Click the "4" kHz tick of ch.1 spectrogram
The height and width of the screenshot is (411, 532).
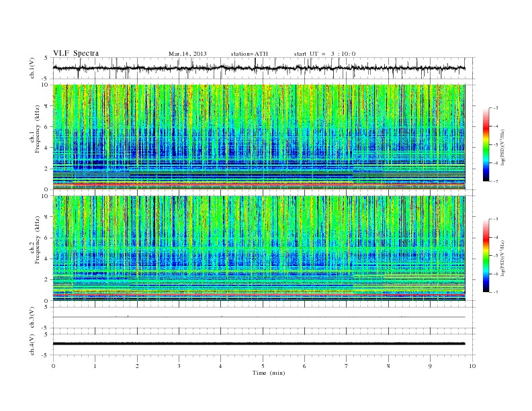click(x=47, y=148)
